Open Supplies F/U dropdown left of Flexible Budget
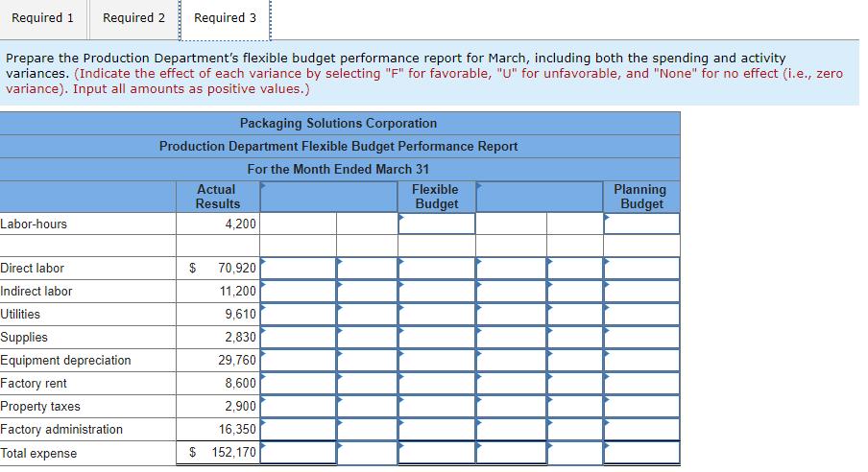 [367, 338]
